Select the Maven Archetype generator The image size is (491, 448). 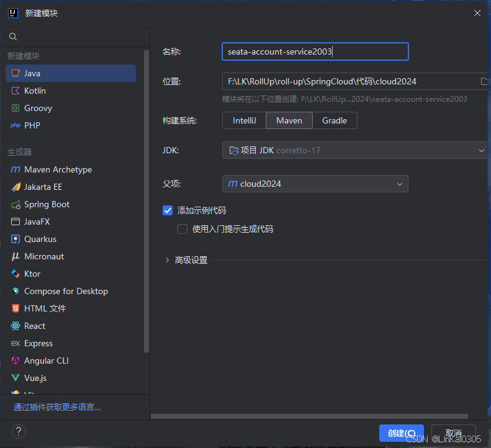(71, 169)
